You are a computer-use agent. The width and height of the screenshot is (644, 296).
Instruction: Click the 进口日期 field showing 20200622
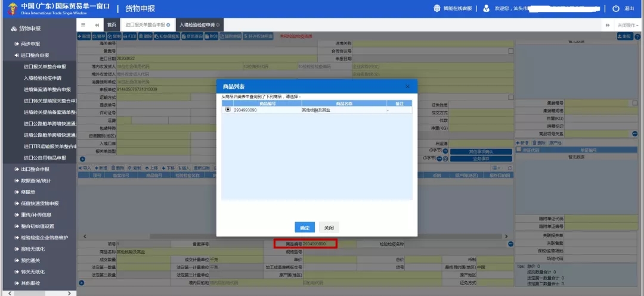click(217, 59)
